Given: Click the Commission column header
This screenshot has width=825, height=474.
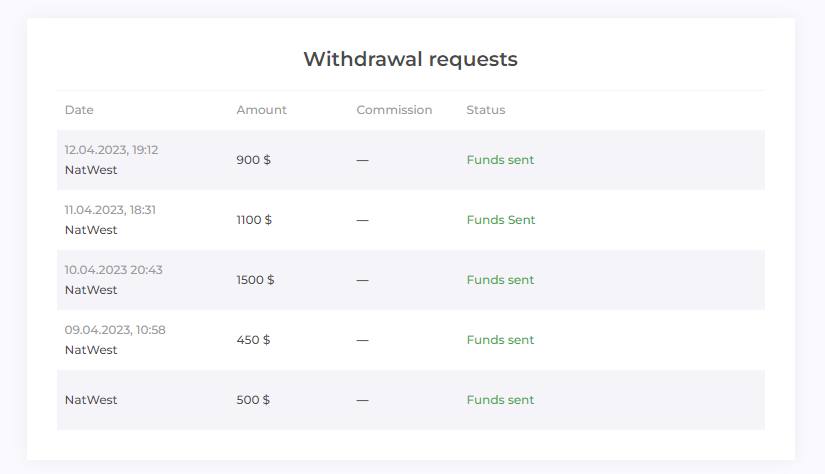Looking at the screenshot, I should pyautogui.click(x=394, y=110).
